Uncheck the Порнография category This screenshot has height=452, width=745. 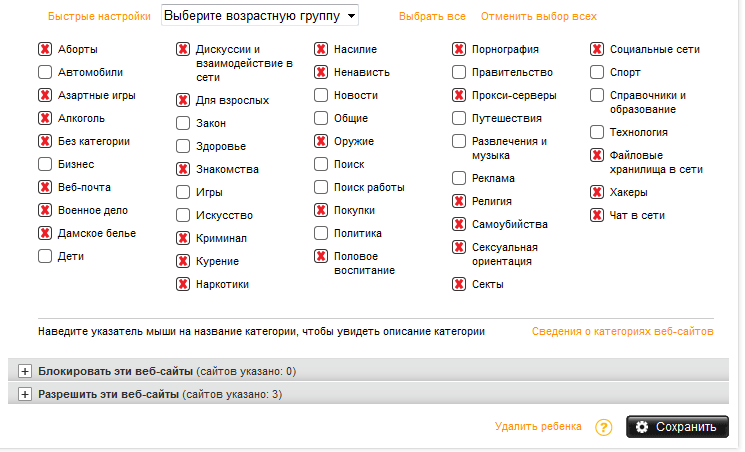pos(459,49)
